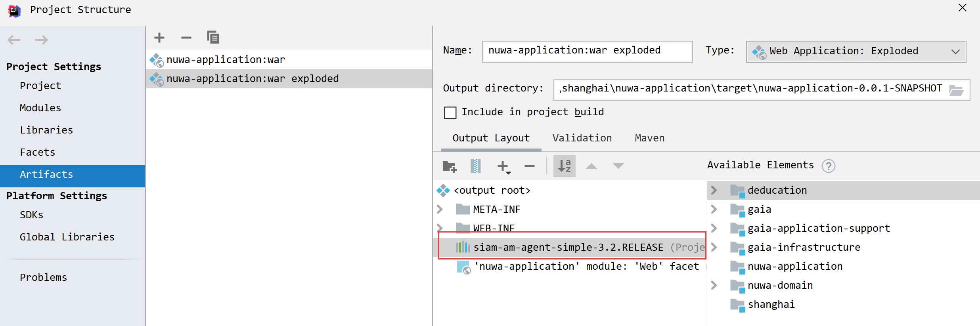The height and width of the screenshot is (326, 980).
Task: Toggle sort elements alphabetically
Action: pos(565,166)
